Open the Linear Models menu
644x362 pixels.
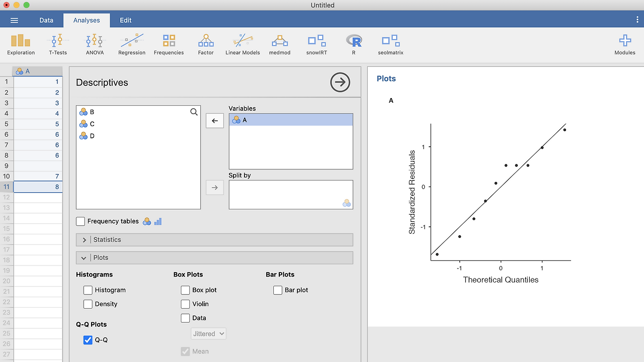243,44
